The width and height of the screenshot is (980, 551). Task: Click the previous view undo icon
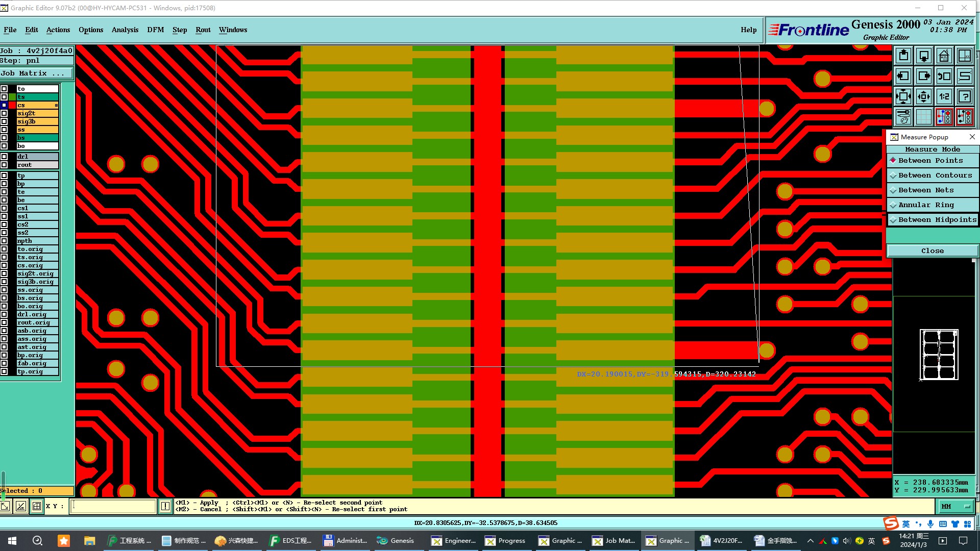[x=944, y=77]
